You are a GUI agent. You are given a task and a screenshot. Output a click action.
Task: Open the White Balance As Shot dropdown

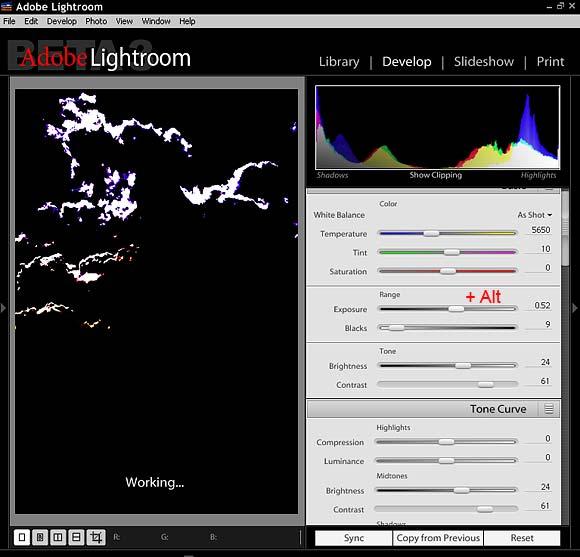535,215
